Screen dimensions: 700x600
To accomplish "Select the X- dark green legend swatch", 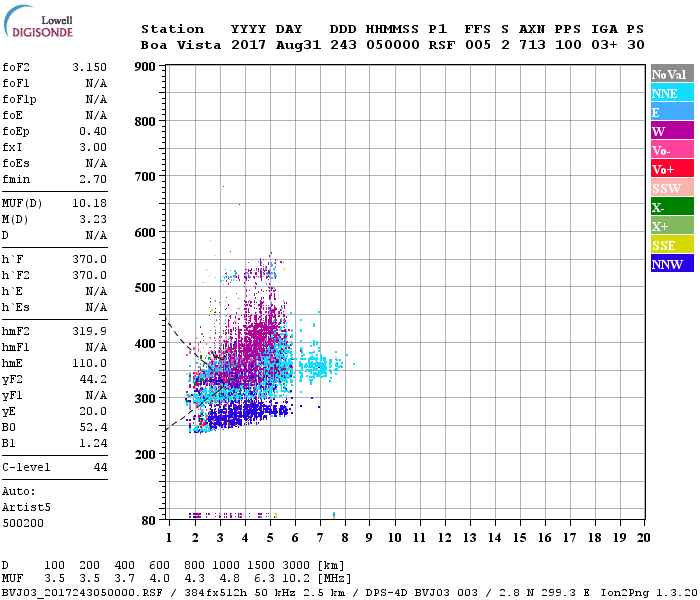I will click(x=672, y=207).
